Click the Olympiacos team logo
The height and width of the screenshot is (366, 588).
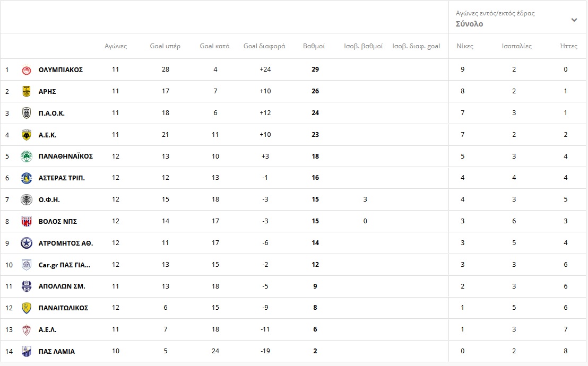26,69
